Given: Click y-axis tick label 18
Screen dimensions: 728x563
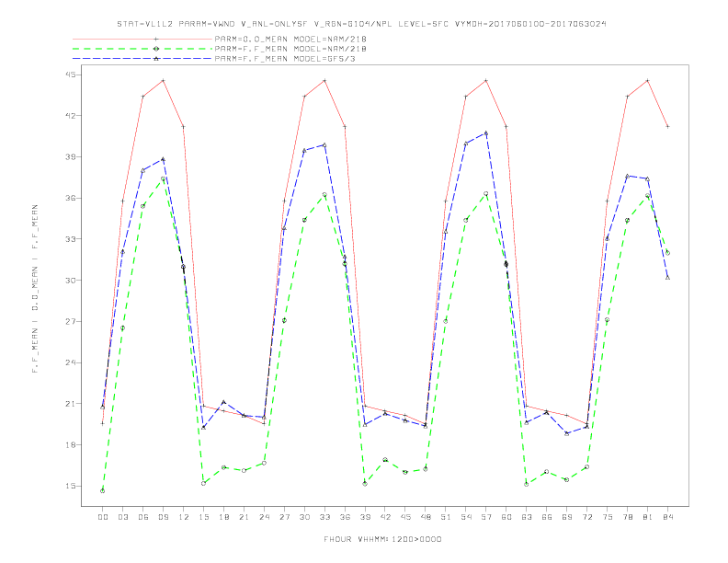Looking at the screenshot, I should click(71, 444).
